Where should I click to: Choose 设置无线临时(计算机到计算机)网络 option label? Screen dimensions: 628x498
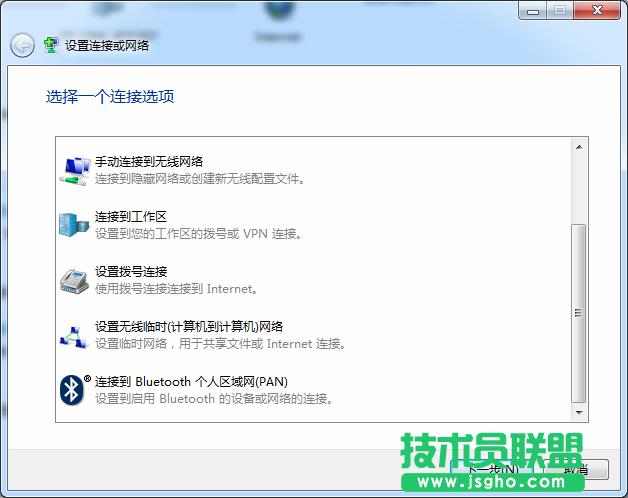(188, 327)
